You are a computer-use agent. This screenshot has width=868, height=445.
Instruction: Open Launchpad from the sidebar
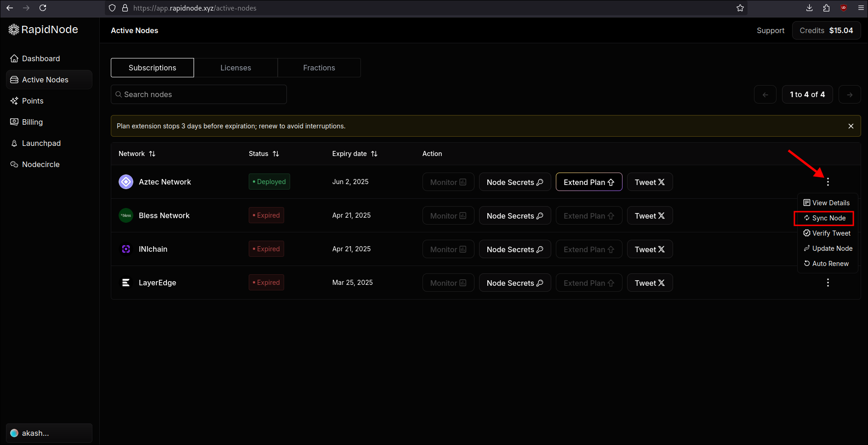[x=49, y=143]
